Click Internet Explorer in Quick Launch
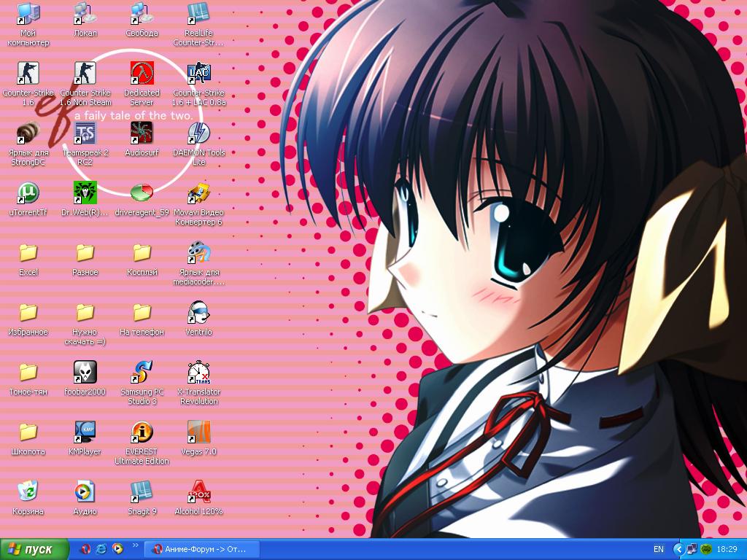The width and height of the screenshot is (747, 560). [101, 549]
